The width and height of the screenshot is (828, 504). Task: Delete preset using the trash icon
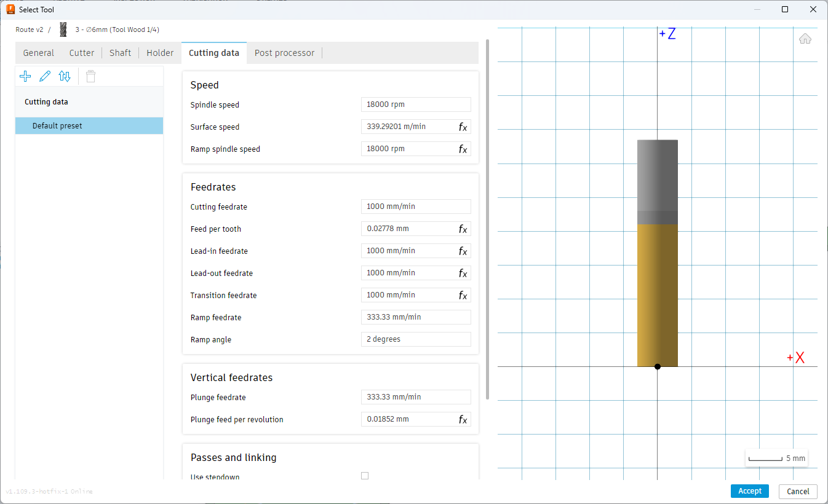click(90, 76)
